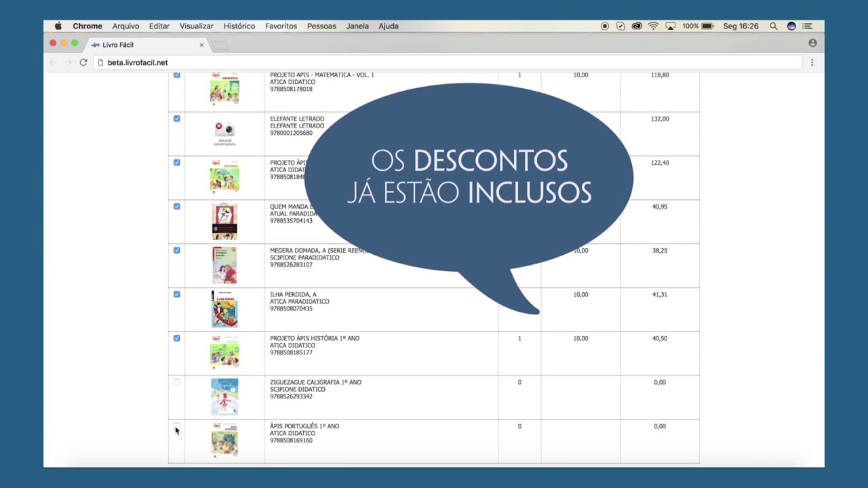Check the Ápis Português 1º Ano checkbox
The image size is (868, 488).
177,426
